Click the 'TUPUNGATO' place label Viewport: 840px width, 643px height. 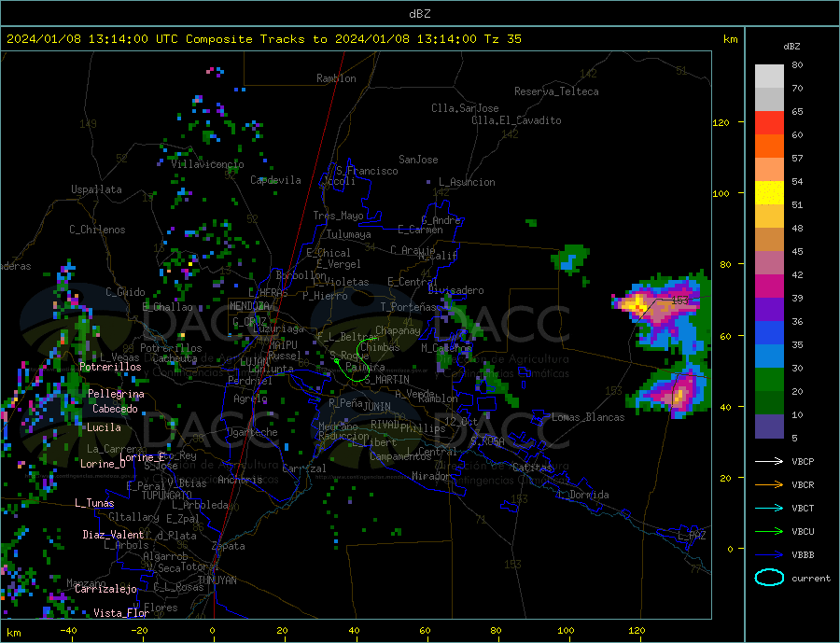[166, 496]
